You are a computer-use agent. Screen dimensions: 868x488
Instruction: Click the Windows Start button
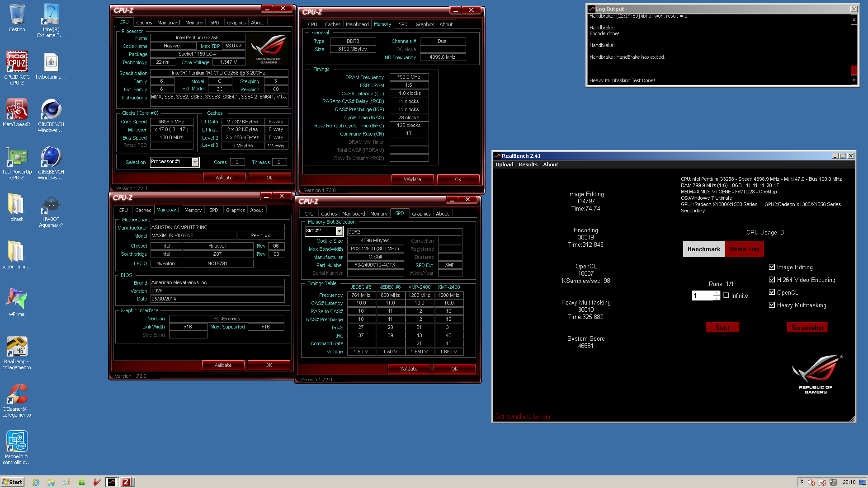(x=12, y=482)
